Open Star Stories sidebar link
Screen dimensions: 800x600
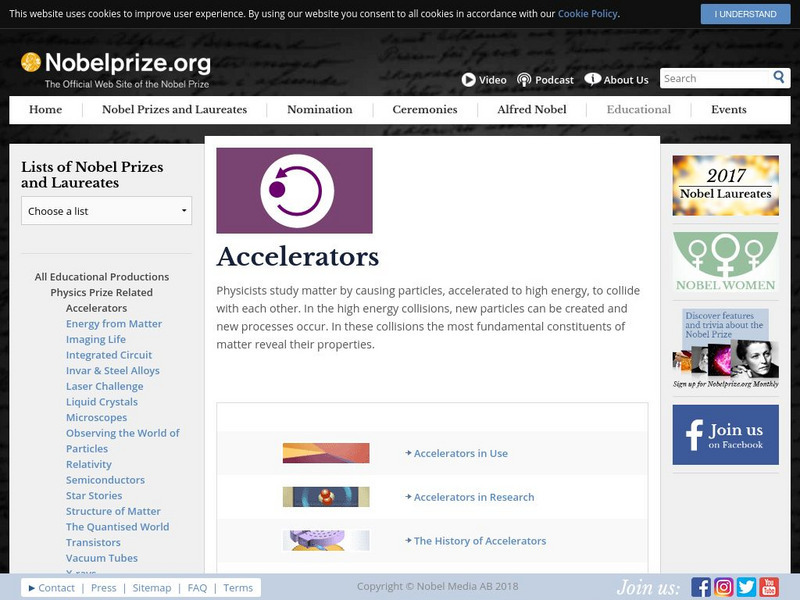pos(94,495)
